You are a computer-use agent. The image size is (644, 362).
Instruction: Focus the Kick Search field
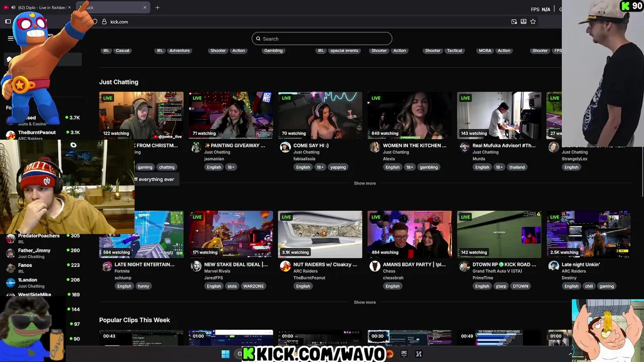pos(322,39)
